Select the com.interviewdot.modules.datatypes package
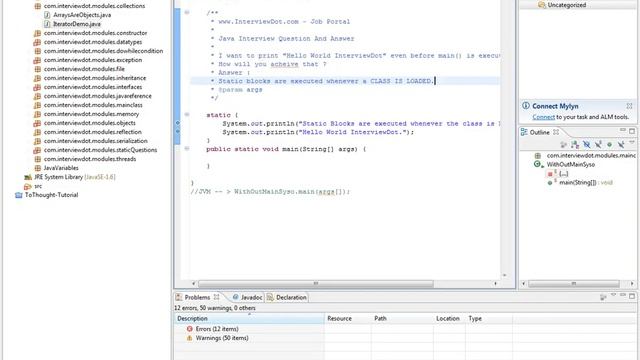This screenshot has height=360, width=640. click(x=93, y=42)
